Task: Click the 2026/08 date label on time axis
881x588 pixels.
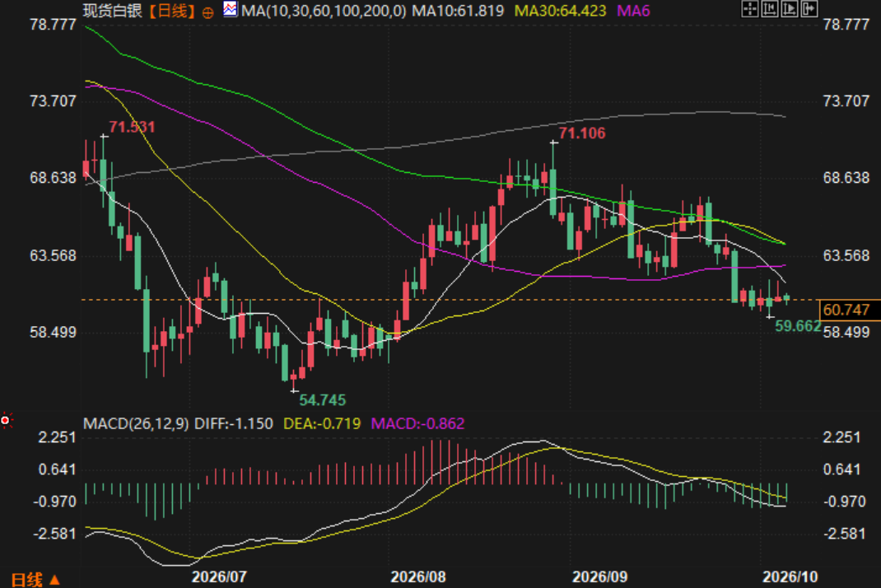Action: point(418,576)
